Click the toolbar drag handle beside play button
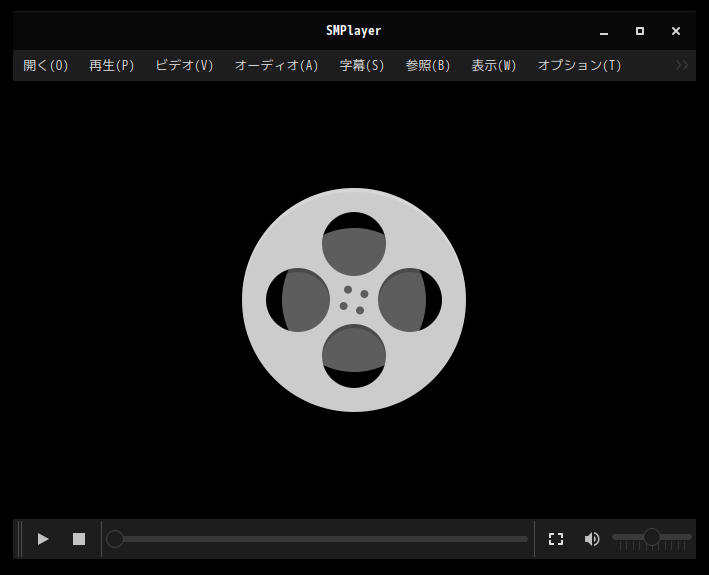This screenshot has height=575, width=709. 19,539
